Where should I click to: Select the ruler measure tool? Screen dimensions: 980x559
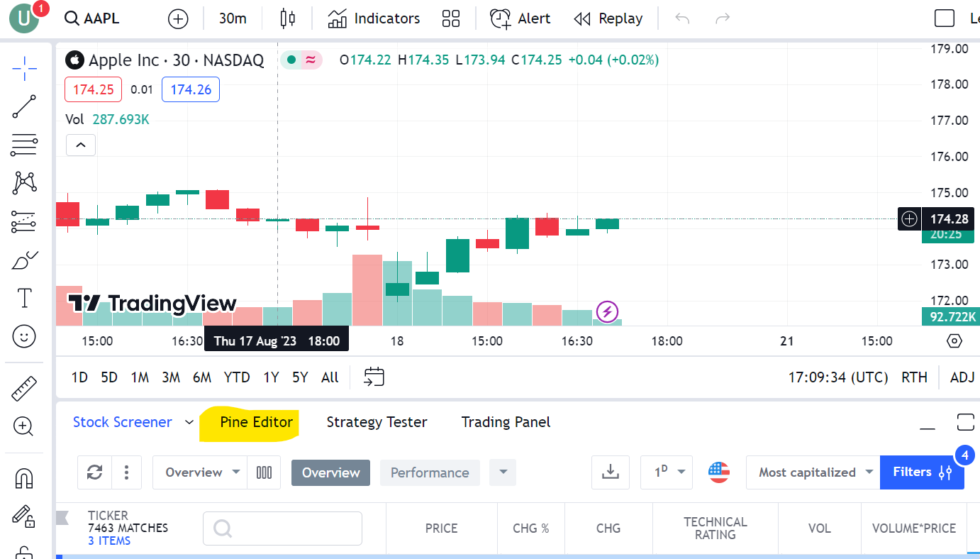25,389
